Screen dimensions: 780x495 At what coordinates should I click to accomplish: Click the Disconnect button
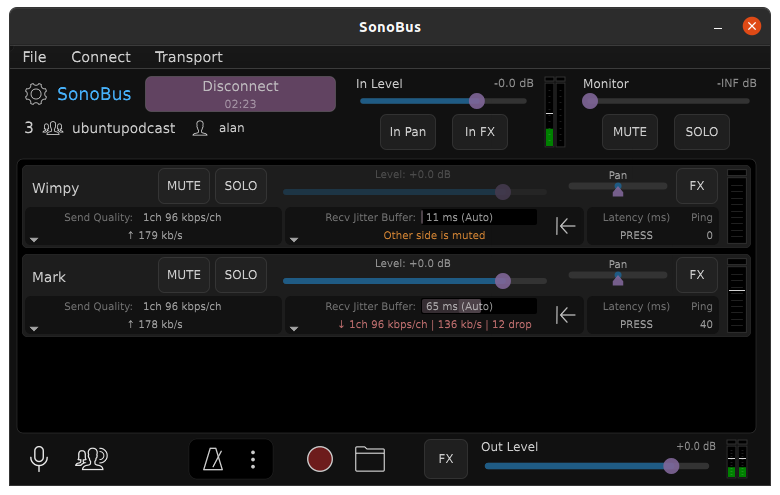(x=240, y=94)
